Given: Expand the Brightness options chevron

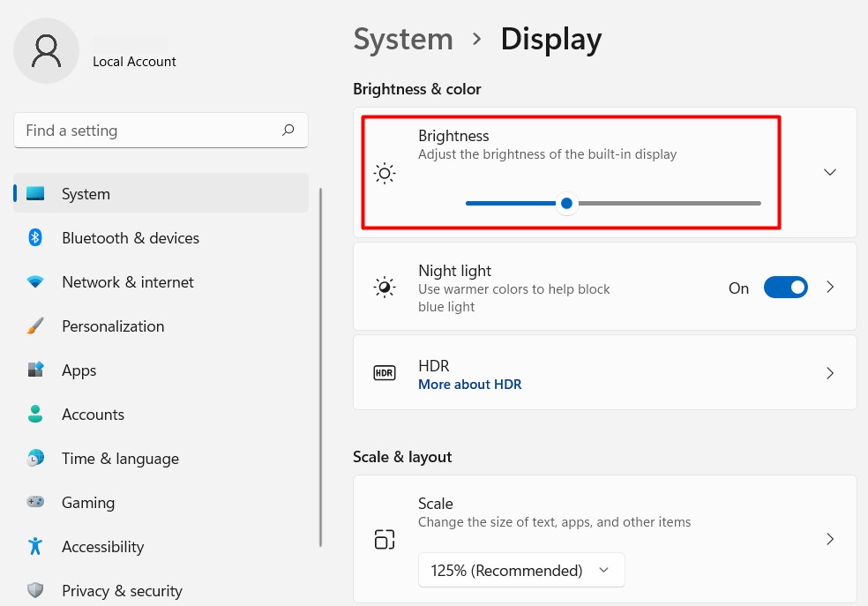Looking at the screenshot, I should click(829, 172).
